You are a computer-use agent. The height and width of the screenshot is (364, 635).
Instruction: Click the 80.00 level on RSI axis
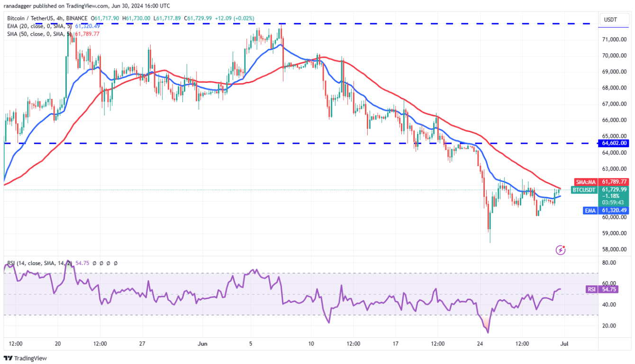(609, 263)
